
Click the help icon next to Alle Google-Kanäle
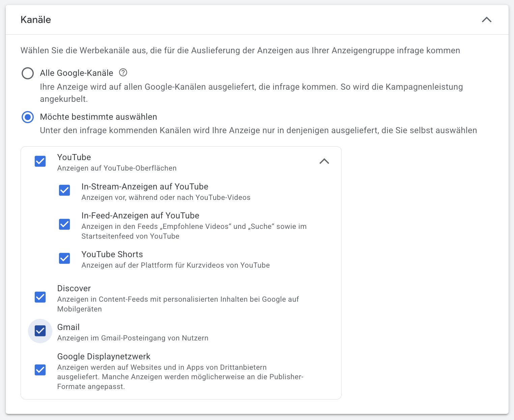click(123, 72)
